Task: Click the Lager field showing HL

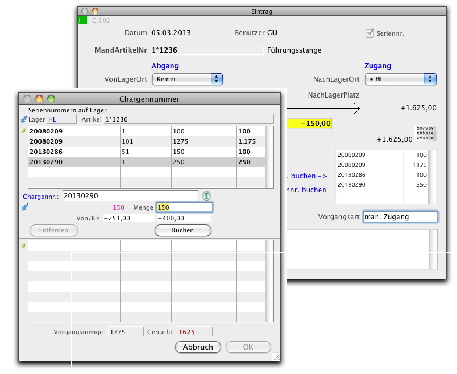Action: (x=62, y=119)
